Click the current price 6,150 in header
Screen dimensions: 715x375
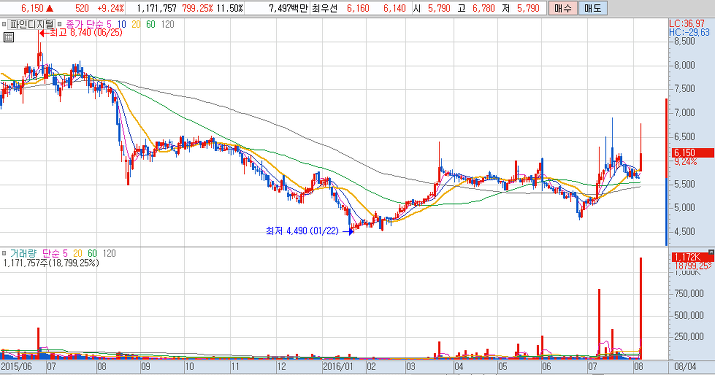tap(32, 8)
